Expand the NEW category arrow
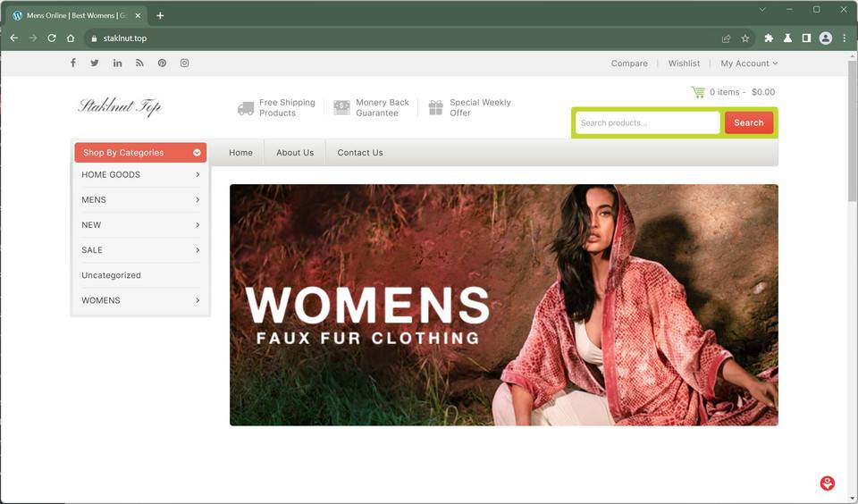Screen dimensions: 858x504 click(x=198, y=225)
